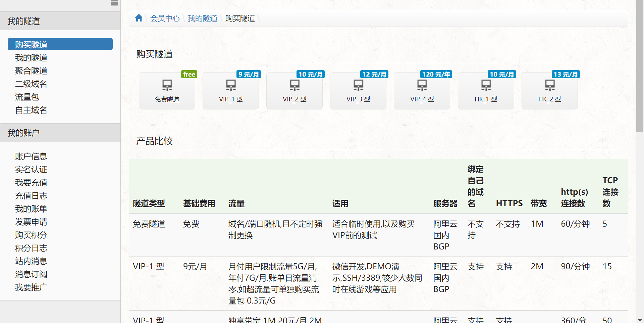This screenshot has width=644, height=323.
Task: Click the 90/分钟 connections cell
Action: click(576, 267)
